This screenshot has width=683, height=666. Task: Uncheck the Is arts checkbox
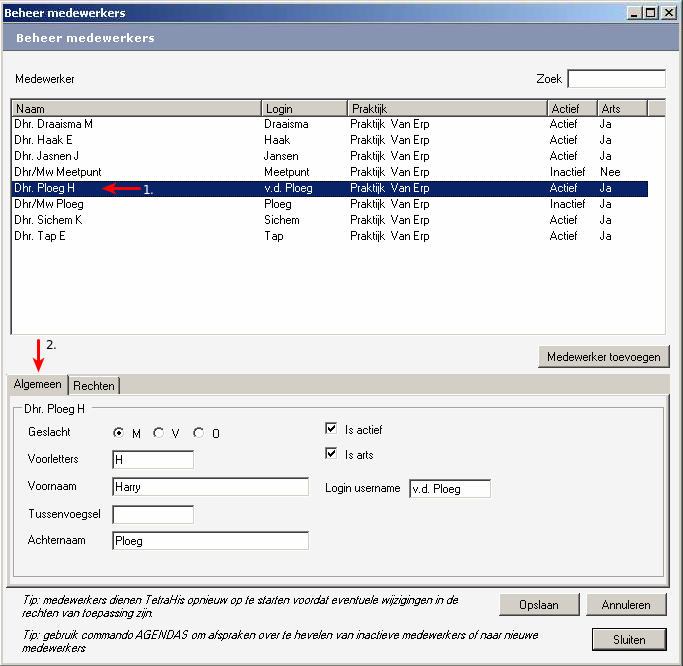pos(332,454)
